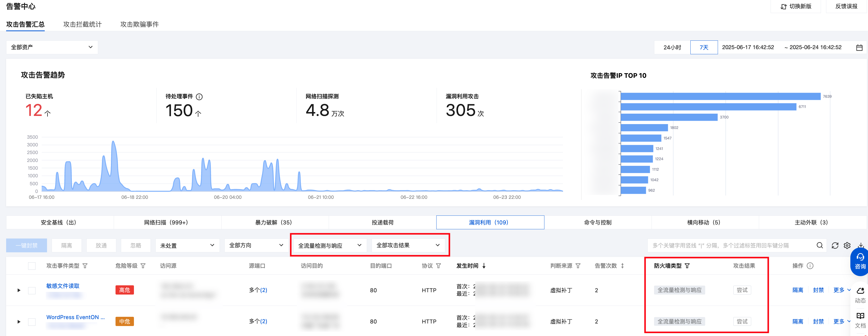The height and width of the screenshot is (336, 868).
Task: Click the search magnifier icon
Action: tap(819, 245)
